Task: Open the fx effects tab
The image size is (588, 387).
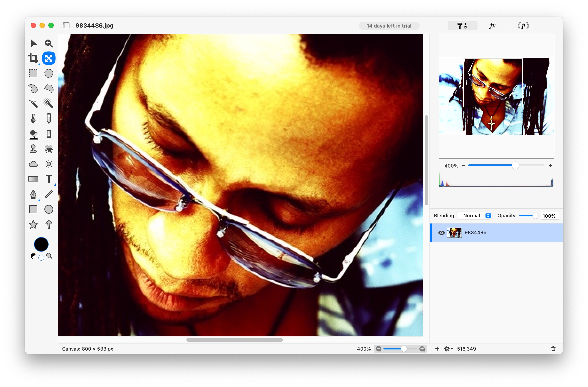Action: pyautogui.click(x=492, y=26)
